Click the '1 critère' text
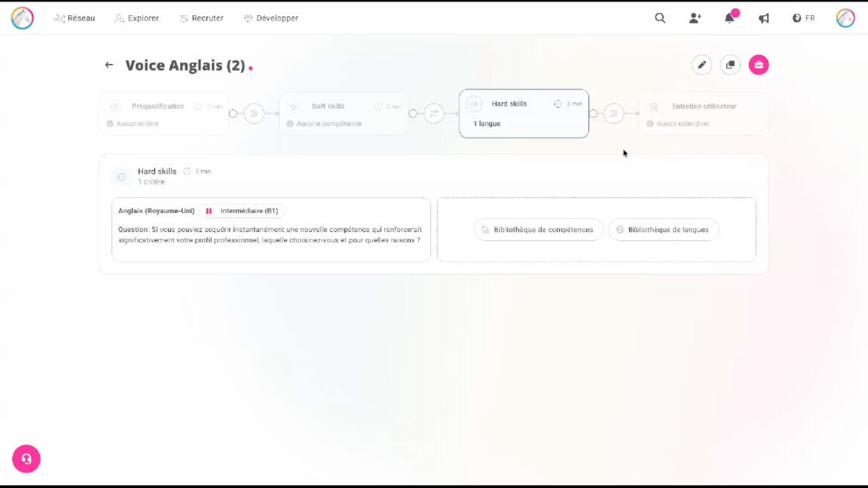Viewport: 868px width, 488px height. point(151,182)
